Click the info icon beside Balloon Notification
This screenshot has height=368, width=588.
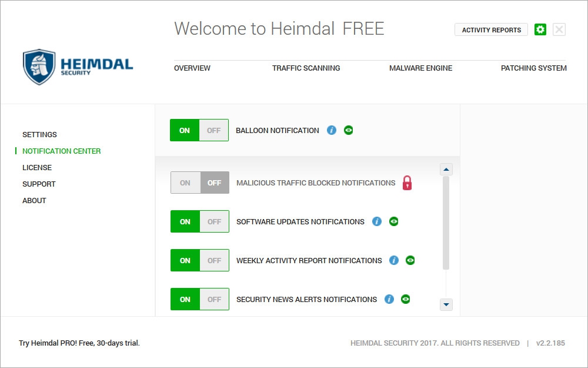point(332,130)
